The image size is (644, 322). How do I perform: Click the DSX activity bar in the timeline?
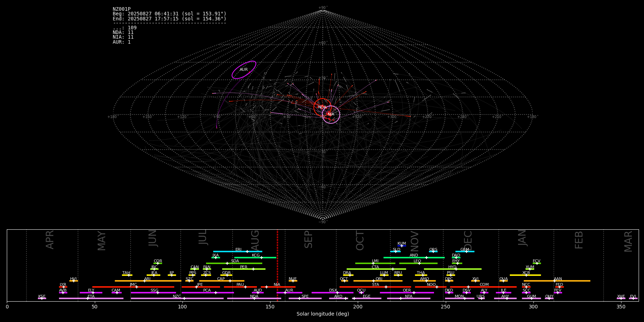(x=332, y=293)
